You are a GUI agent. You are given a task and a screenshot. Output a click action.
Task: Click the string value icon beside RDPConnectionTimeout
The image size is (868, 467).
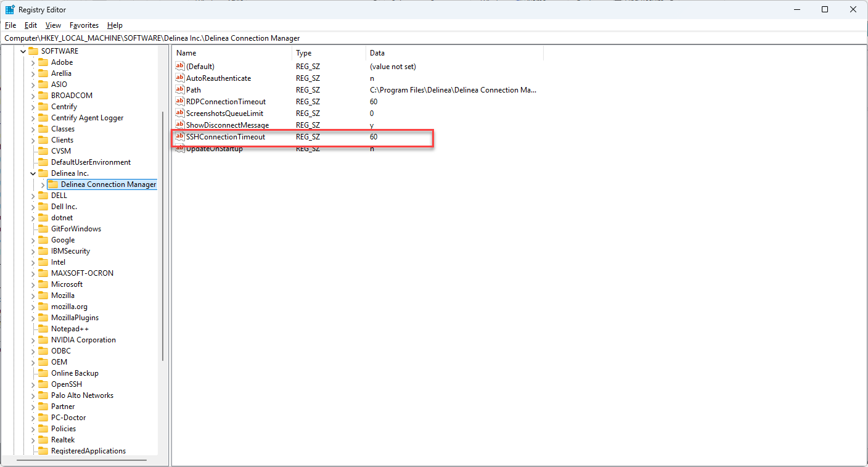[x=179, y=102]
